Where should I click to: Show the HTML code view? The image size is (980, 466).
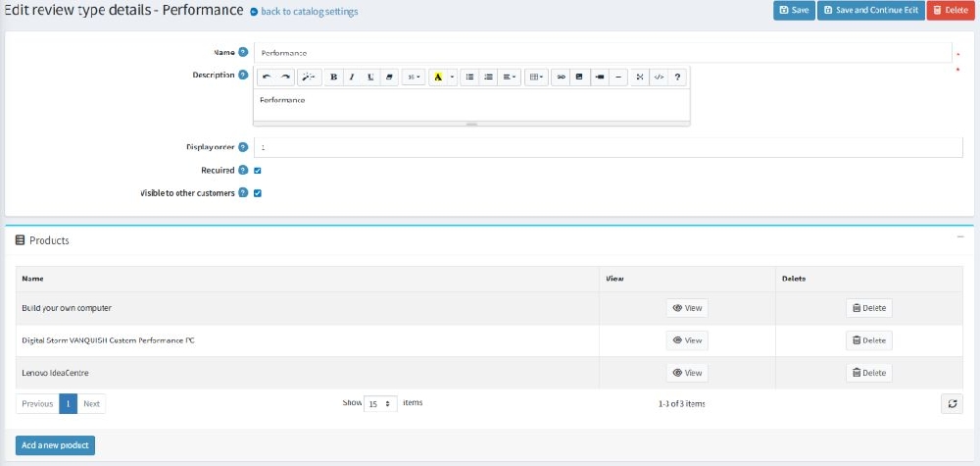pyautogui.click(x=659, y=77)
